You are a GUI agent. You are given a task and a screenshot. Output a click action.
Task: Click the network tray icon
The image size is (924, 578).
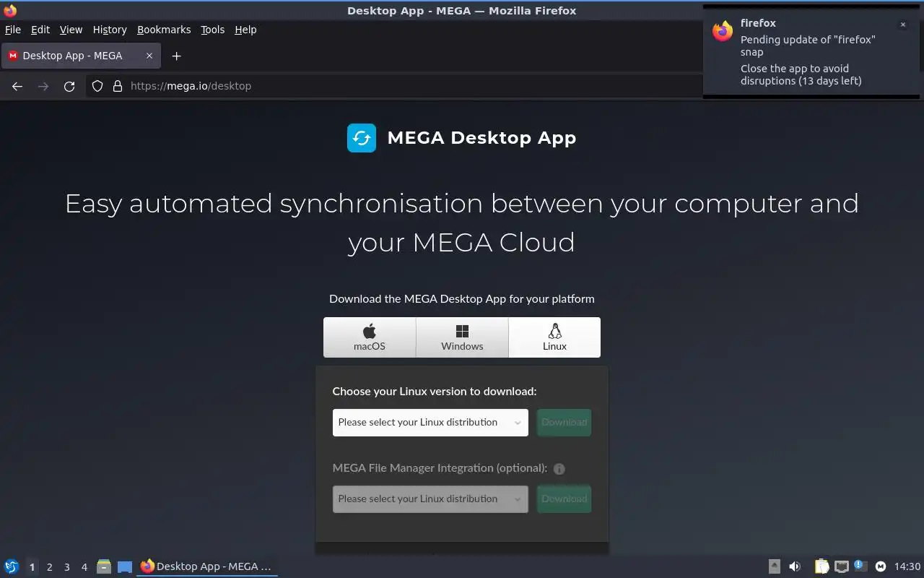(x=841, y=566)
